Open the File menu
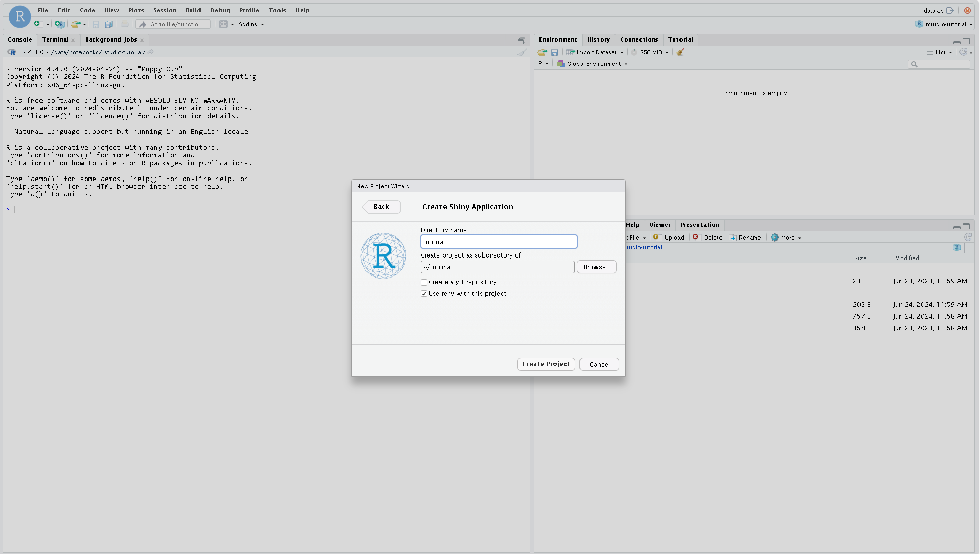 (43, 10)
